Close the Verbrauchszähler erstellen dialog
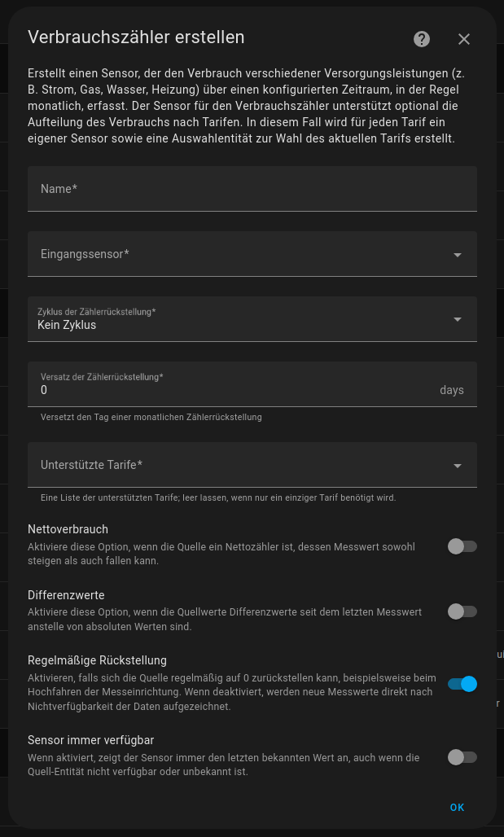This screenshot has height=837, width=504. pos(464,39)
